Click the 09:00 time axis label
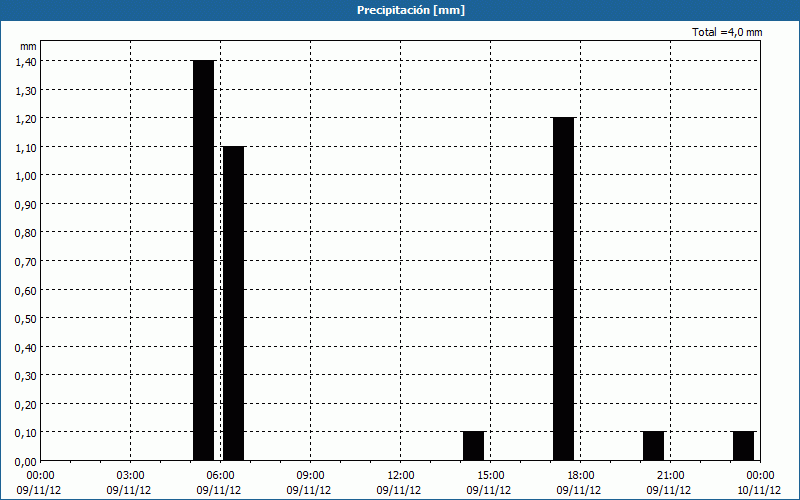 coord(310,476)
